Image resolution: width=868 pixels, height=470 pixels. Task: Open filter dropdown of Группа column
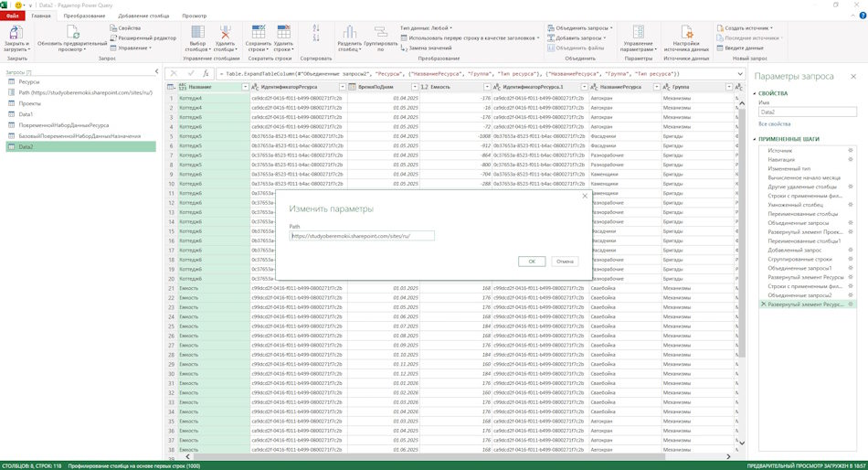(x=729, y=87)
